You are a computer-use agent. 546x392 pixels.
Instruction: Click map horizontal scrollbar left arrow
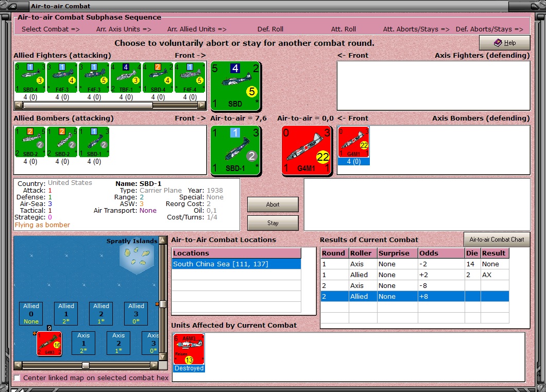coord(18,365)
